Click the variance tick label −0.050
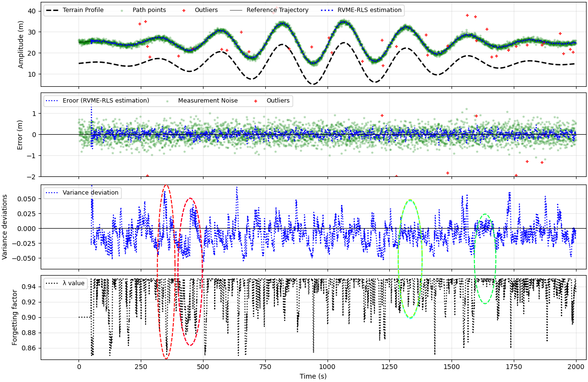 click(25, 258)
